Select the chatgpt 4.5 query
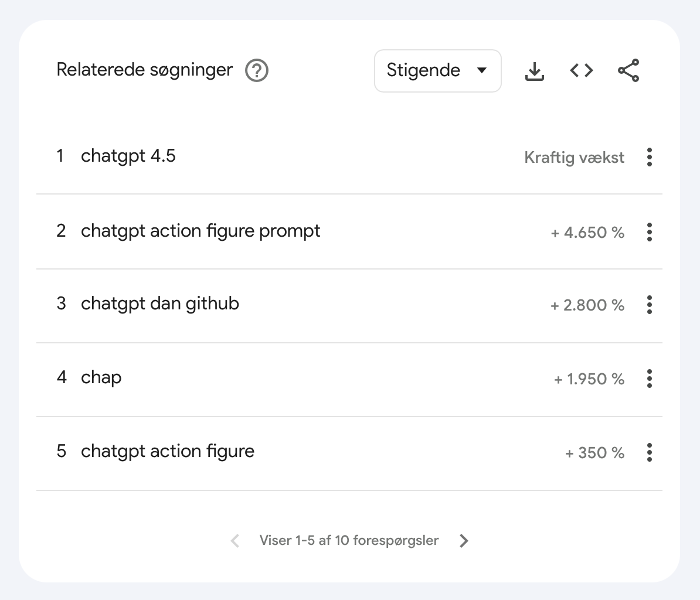 128,156
